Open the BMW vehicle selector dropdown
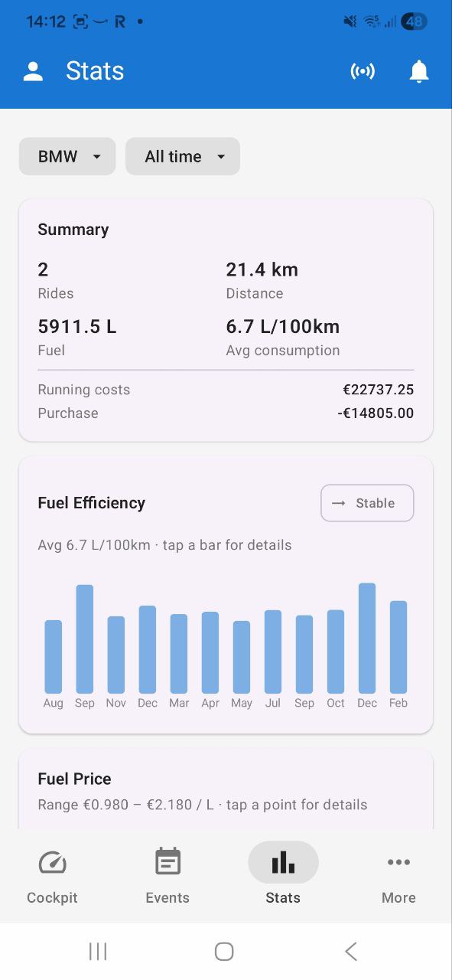 [67, 156]
